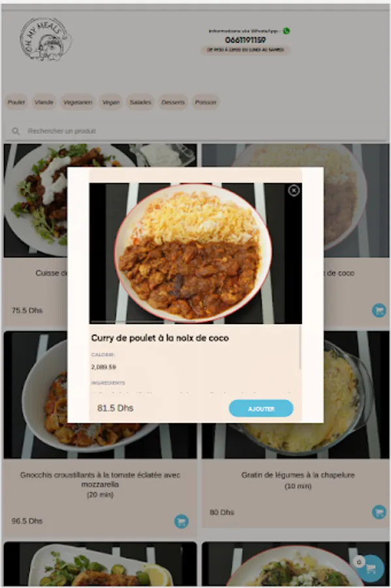Switch to the Poisson category
Image resolution: width=391 pixels, height=588 pixels.
coord(205,102)
